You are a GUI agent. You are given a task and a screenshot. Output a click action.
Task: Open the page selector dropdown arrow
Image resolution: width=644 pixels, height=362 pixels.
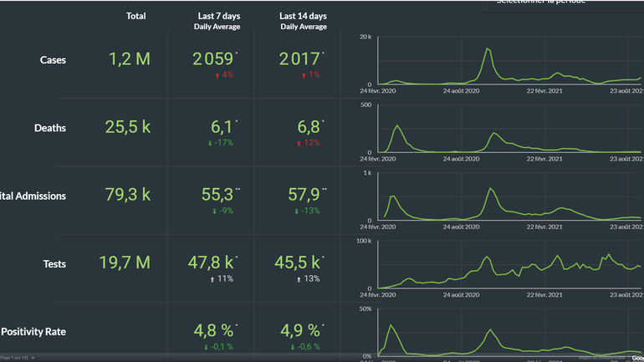pyautogui.click(x=33, y=358)
